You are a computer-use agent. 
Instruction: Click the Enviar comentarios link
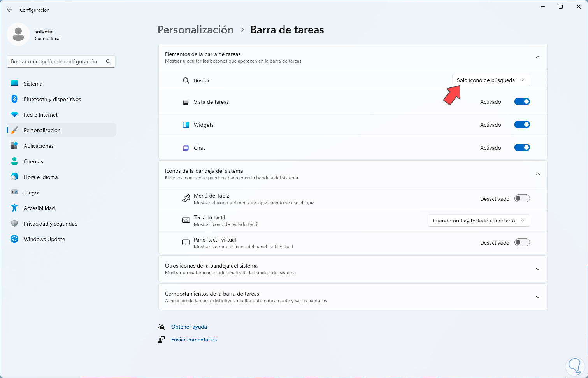[x=194, y=340]
